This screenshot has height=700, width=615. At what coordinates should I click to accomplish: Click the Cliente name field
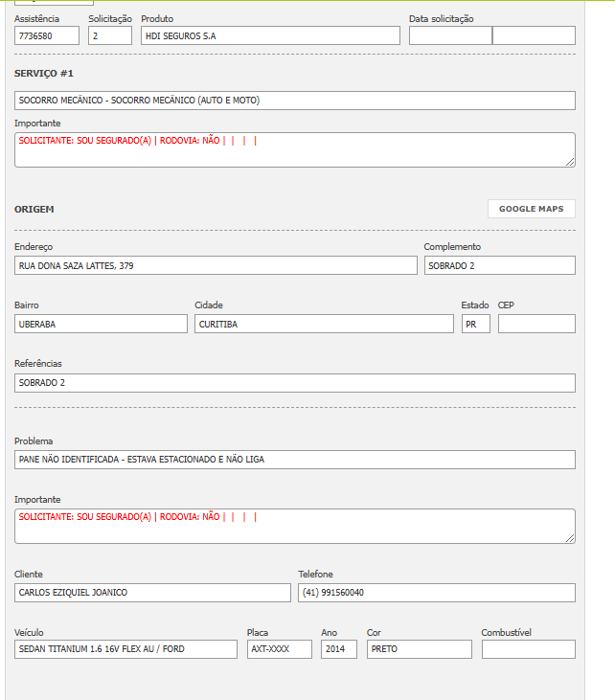tap(152, 593)
